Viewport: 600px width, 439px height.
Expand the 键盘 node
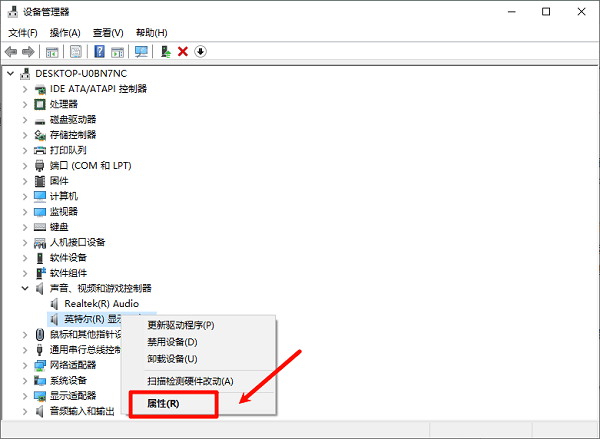tap(25, 227)
